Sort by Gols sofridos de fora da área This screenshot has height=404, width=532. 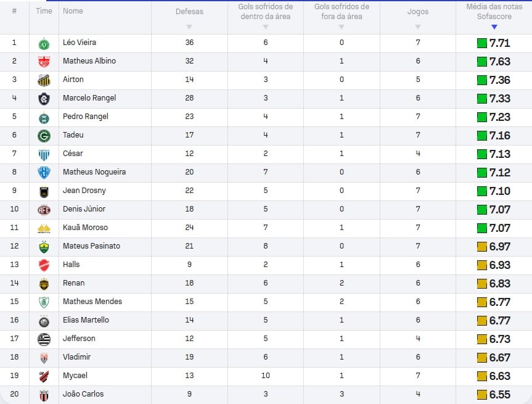342,27
